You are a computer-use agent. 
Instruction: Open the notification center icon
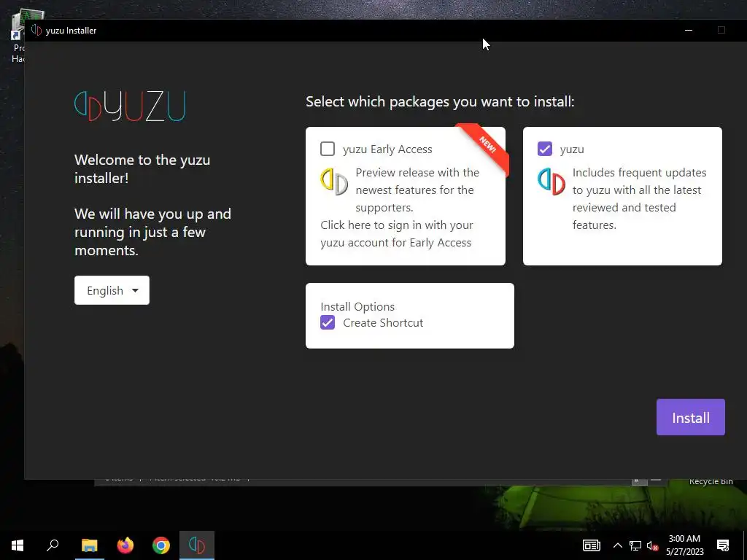click(723, 545)
